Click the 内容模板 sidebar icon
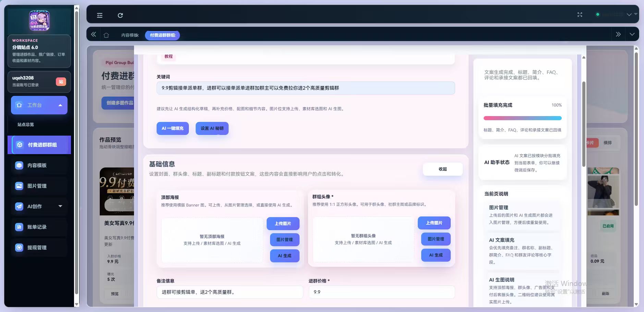Screen dimensions: 644x312 coord(19,165)
